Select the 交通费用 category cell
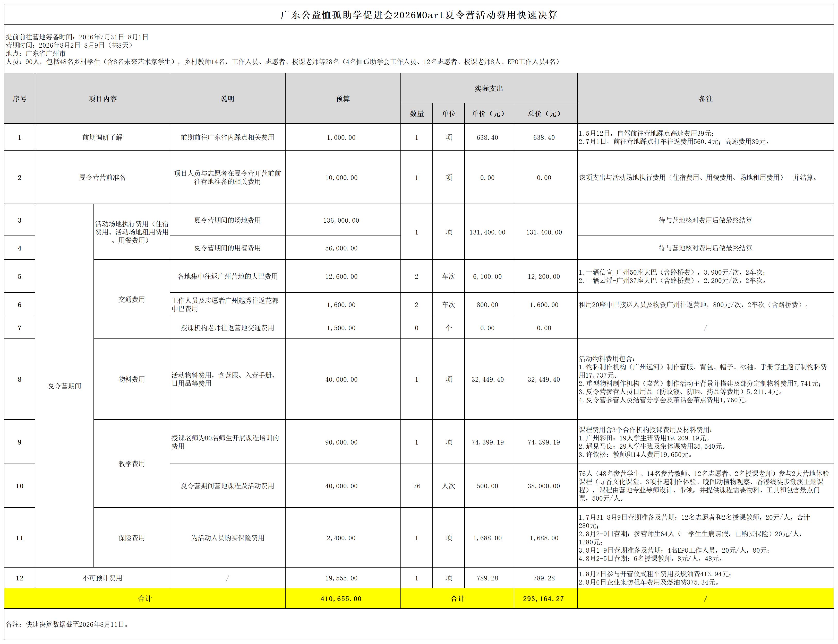838x644 pixels. [x=132, y=299]
